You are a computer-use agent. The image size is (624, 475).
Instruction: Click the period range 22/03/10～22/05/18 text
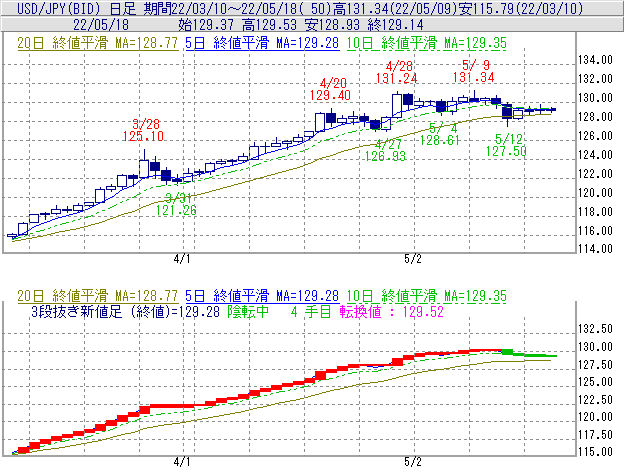(x=236, y=8)
